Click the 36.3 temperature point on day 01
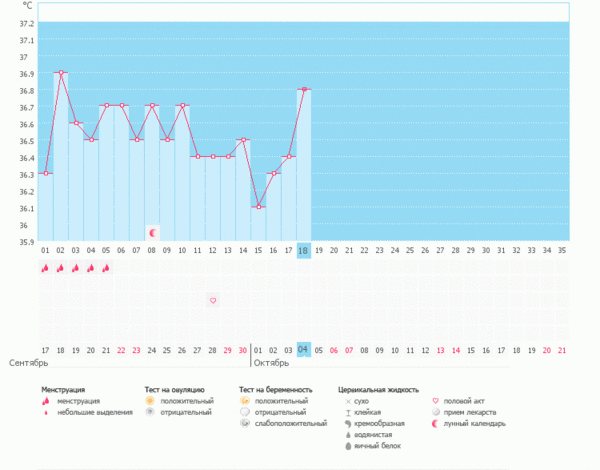Screen dimensions: 600x470 [46, 173]
